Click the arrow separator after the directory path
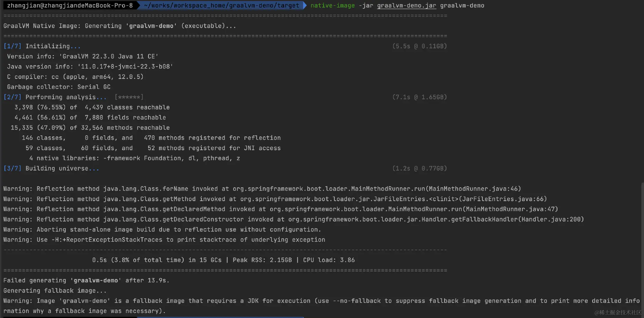 (304, 5)
